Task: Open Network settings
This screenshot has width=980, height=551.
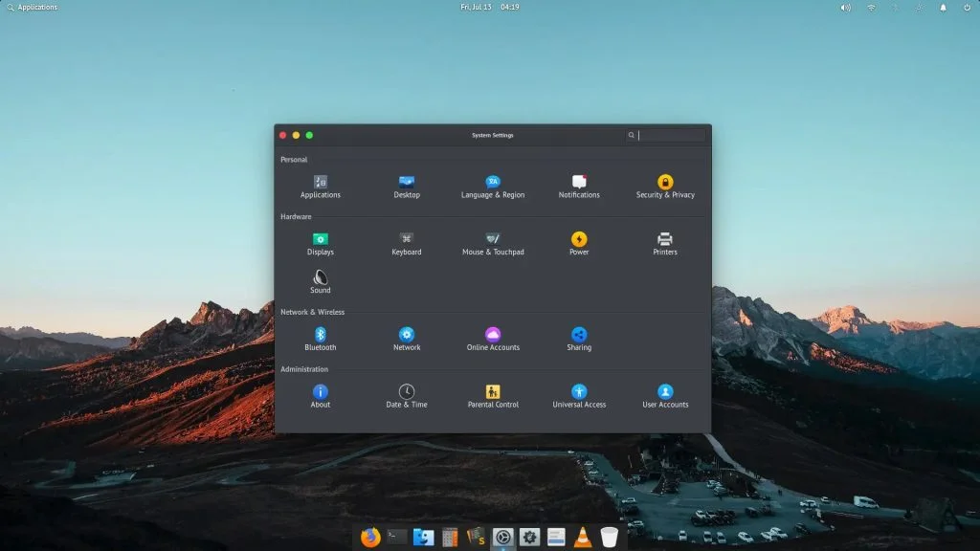Action: point(406,338)
